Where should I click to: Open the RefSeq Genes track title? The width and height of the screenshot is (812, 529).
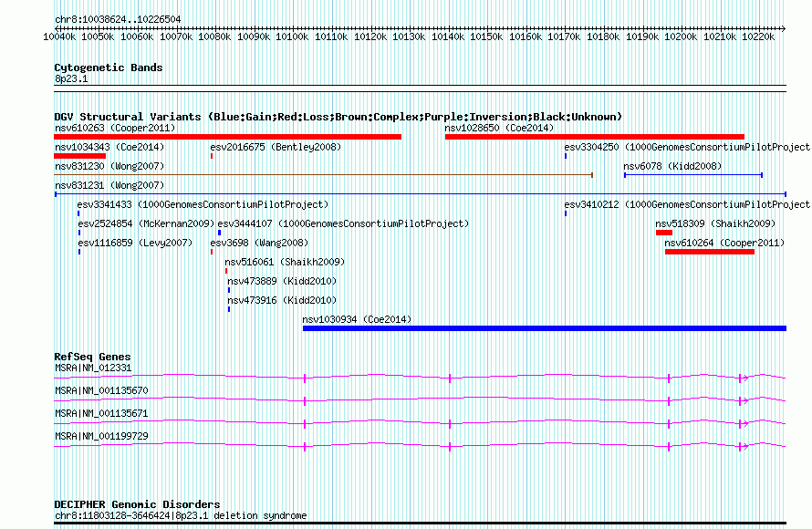pos(92,357)
